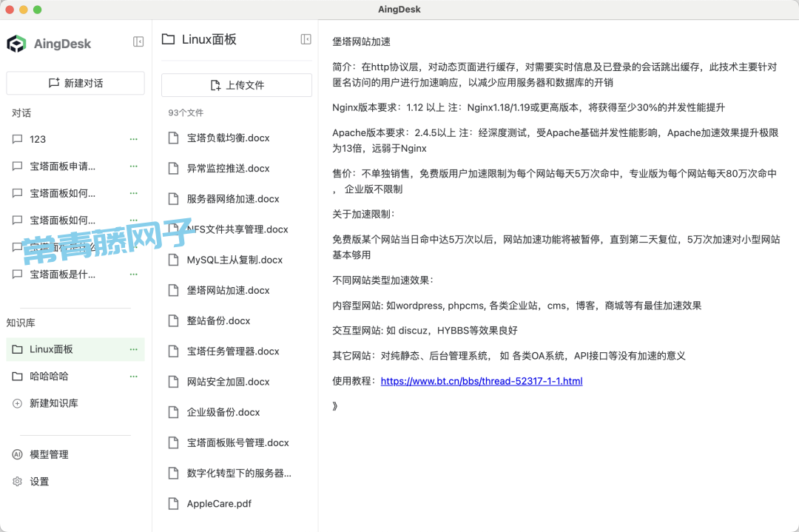This screenshot has width=799, height=532.
Task: Open options menu for the 123 conversation
Action: click(x=133, y=139)
